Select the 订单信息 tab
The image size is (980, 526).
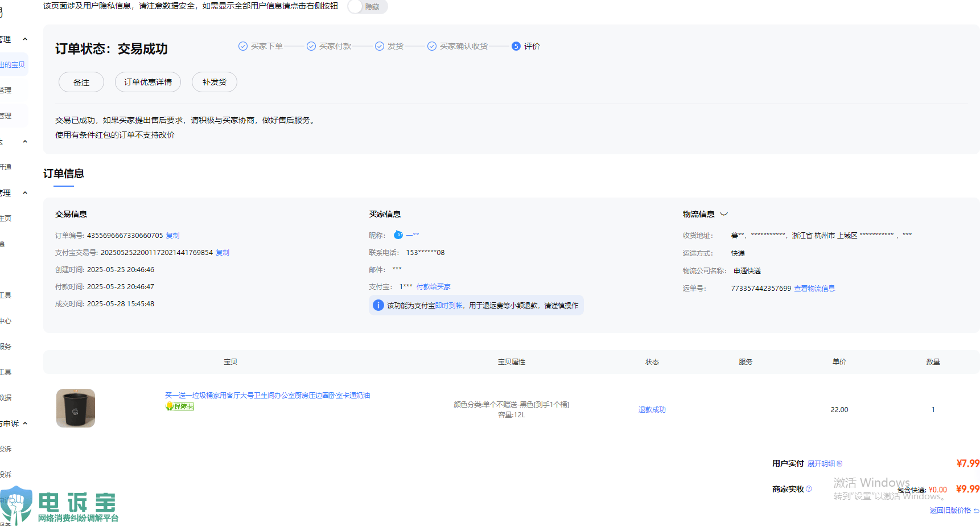(64, 174)
